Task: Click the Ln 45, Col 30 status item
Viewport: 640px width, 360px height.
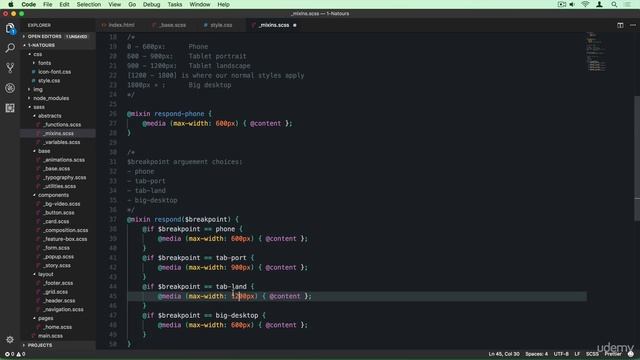Action: point(504,354)
